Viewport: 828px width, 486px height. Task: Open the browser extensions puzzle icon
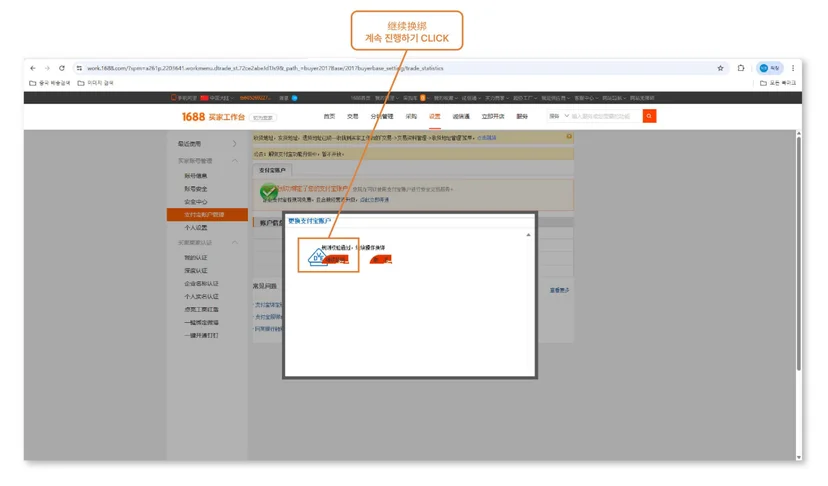coord(741,68)
